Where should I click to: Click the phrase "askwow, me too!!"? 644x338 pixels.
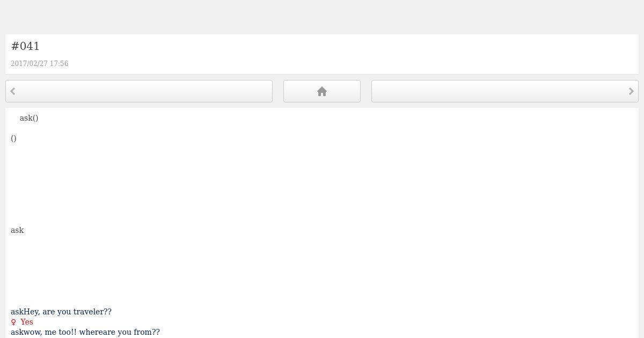pyautogui.click(x=43, y=332)
